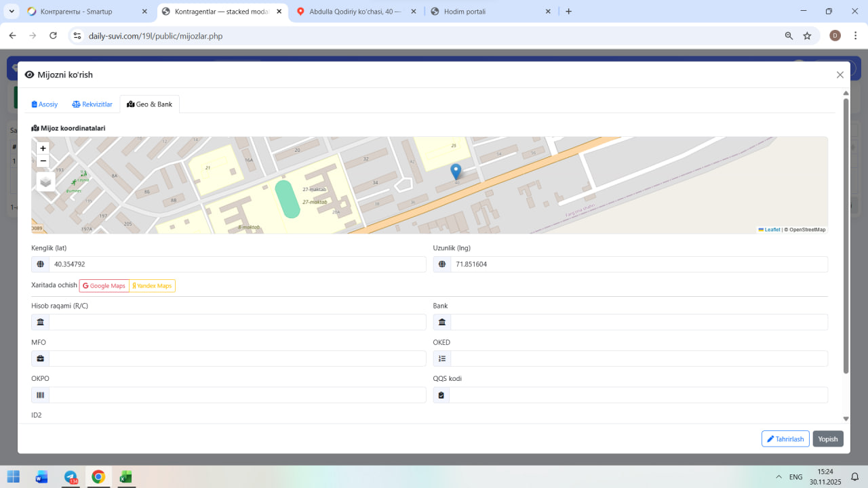The width and height of the screenshot is (868, 488).
Task: Click the map zoom in plus button
Action: [43, 148]
